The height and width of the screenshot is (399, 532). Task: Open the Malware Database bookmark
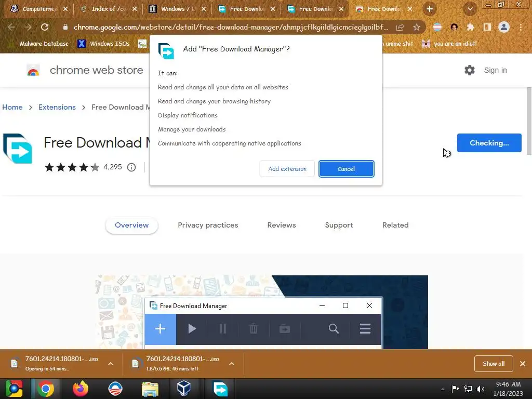coord(40,44)
